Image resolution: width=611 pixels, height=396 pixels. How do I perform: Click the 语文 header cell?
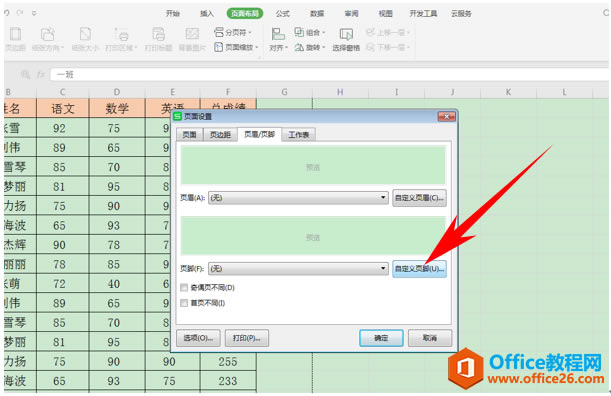(x=62, y=108)
